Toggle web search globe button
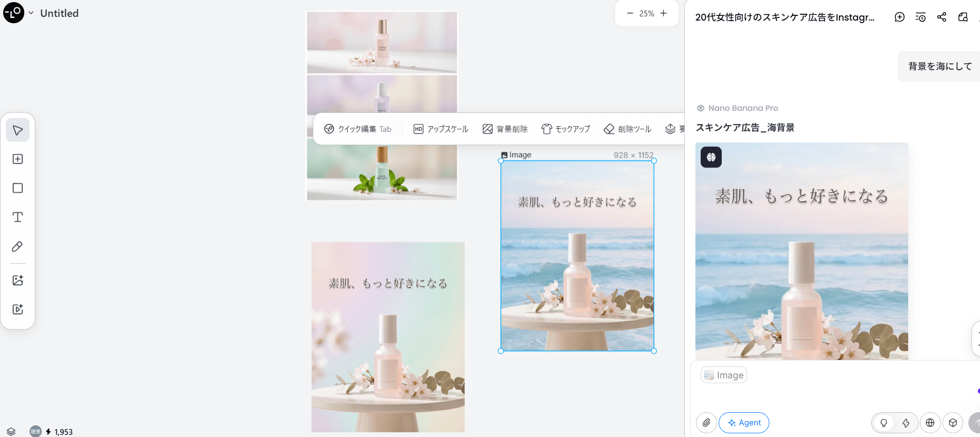The image size is (980, 437). click(930, 423)
